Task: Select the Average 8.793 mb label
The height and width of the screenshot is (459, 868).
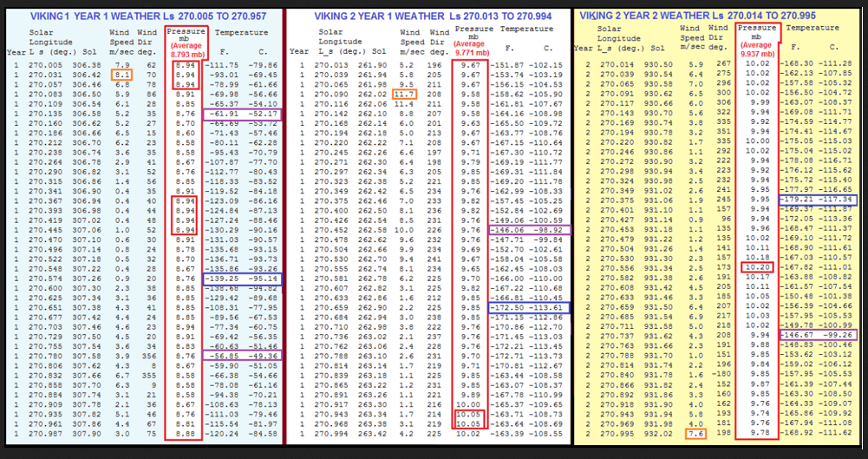Action: pos(186,52)
